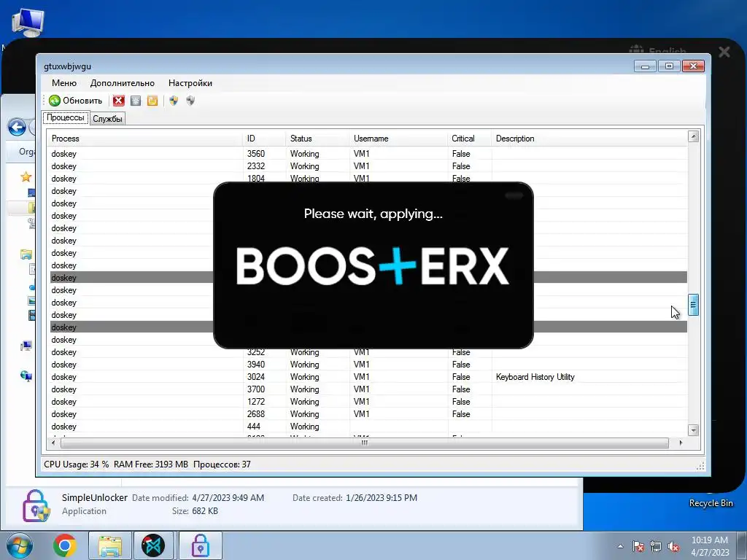747x560 pixels.
Task: Select the doskey row with ID 2688
Action: [368, 414]
